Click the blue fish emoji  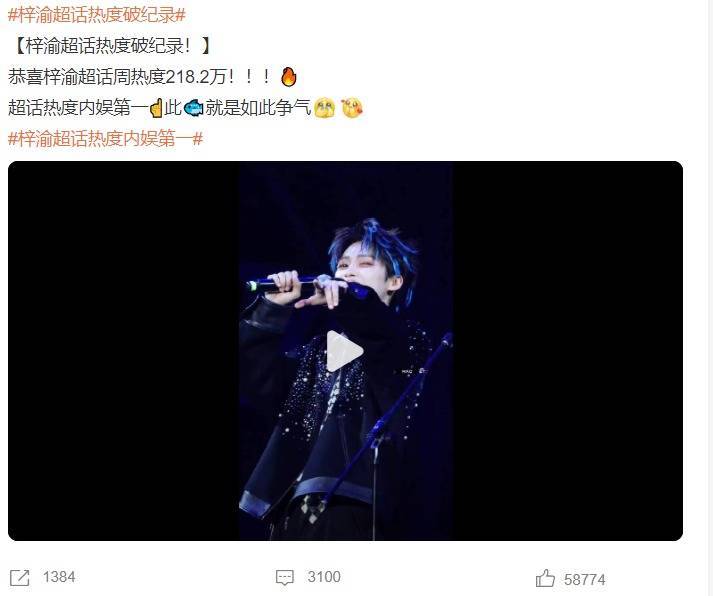pyautogui.click(x=193, y=108)
